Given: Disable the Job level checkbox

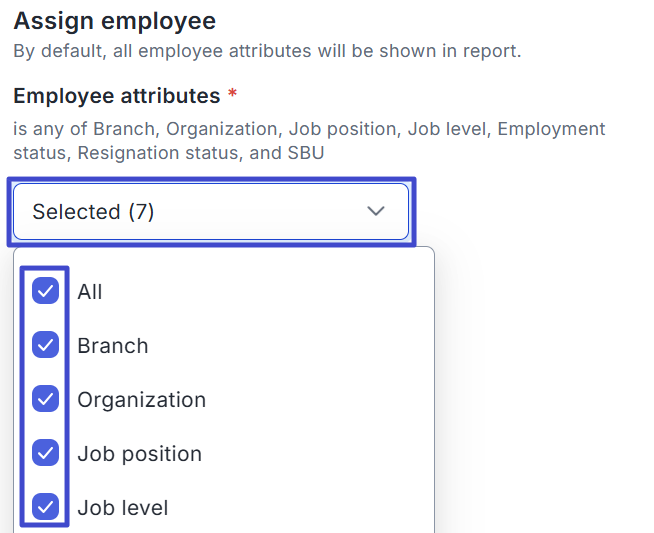Looking at the screenshot, I should coord(45,507).
